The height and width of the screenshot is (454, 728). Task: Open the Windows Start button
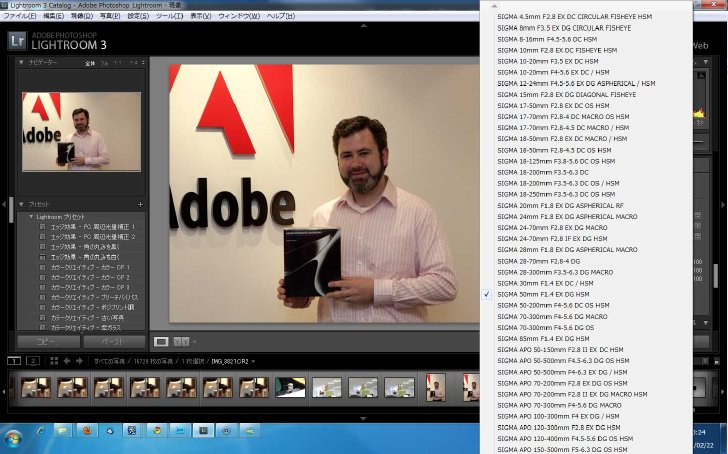coord(13,439)
